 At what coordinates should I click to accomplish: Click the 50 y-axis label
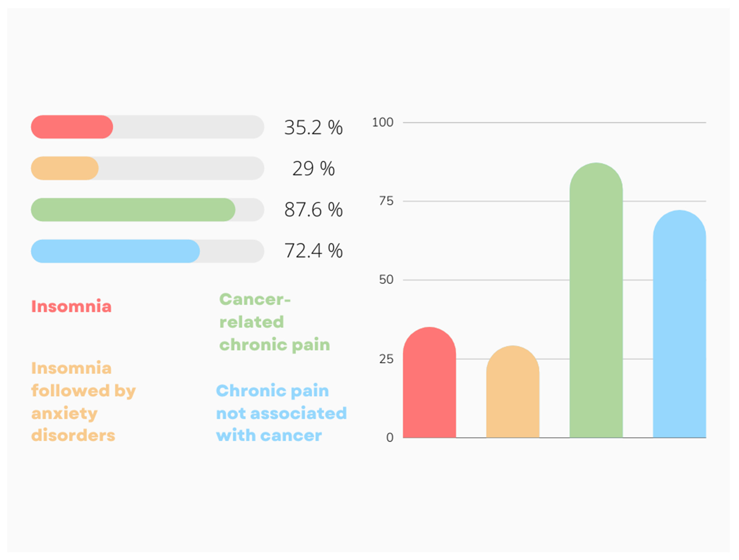386,280
